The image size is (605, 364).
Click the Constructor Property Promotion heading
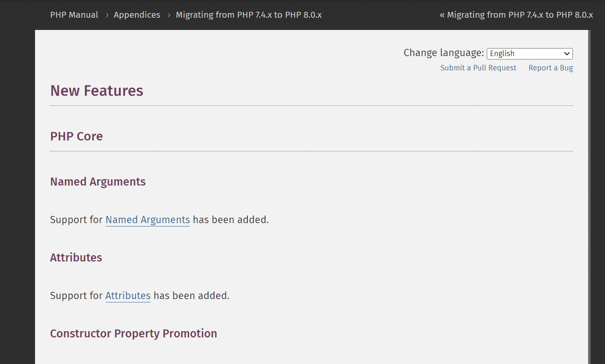tap(133, 333)
